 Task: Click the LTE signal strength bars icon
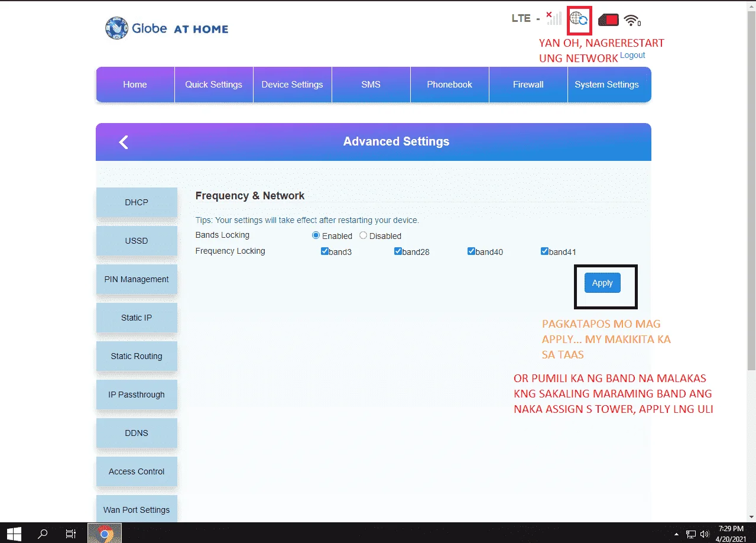coord(554,18)
